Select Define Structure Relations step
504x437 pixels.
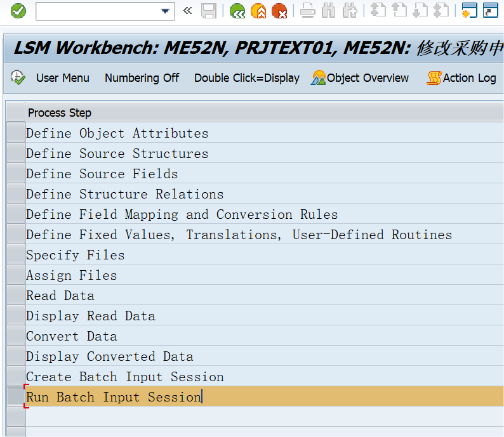pos(264,194)
